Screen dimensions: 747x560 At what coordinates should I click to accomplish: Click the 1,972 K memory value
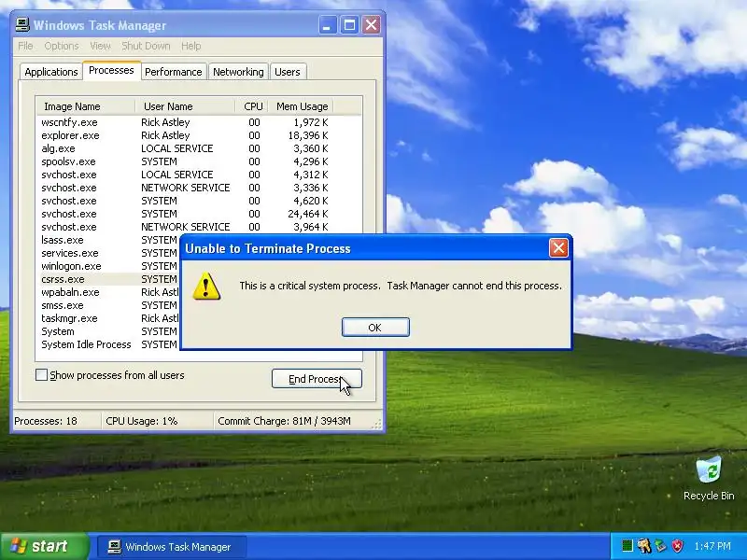[x=311, y=122]
